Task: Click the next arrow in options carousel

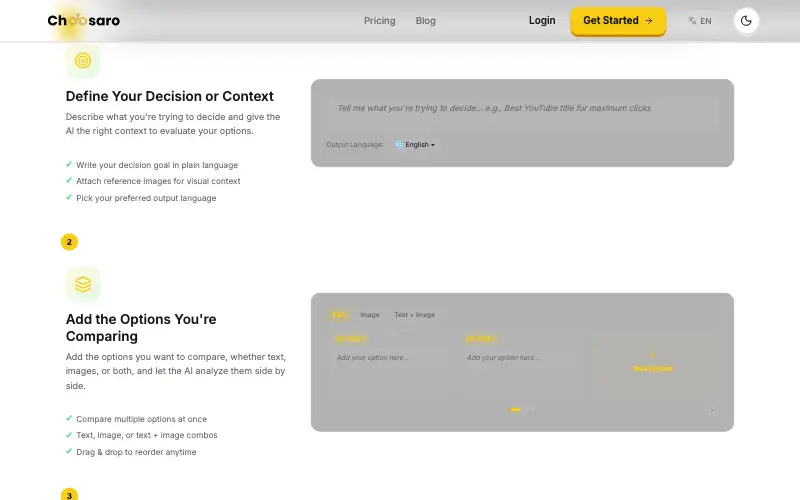Action: [x=712, y=410]
